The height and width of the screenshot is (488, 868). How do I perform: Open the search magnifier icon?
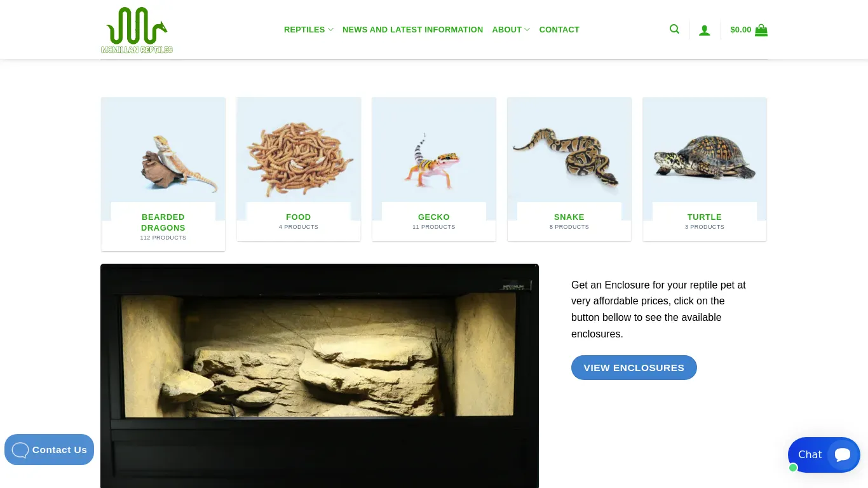click(674, 29)
